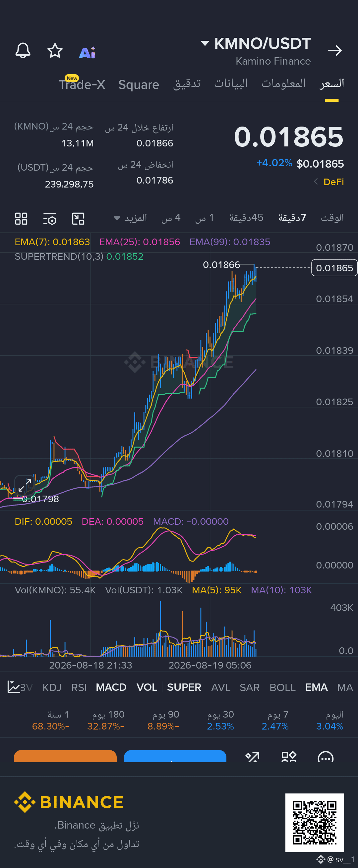Open the pair selector dropdown KMNO/USDT
The image size is (358, 868).
(x=256, y=43)
